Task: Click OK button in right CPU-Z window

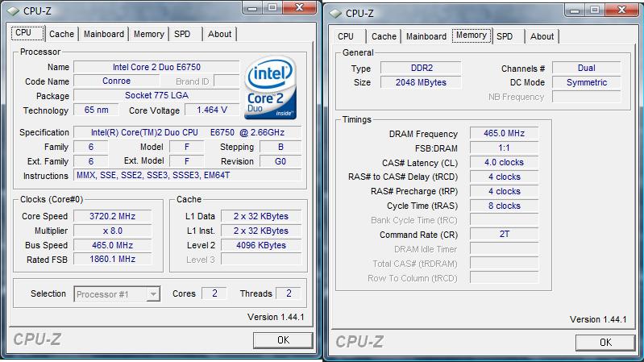Action: [605, 343]
